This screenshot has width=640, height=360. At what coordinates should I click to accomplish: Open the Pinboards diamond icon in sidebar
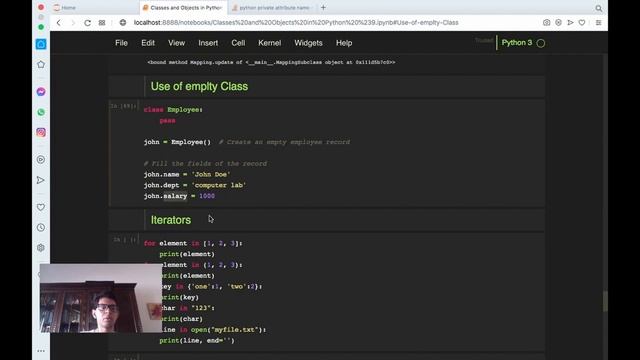(41, 64)
